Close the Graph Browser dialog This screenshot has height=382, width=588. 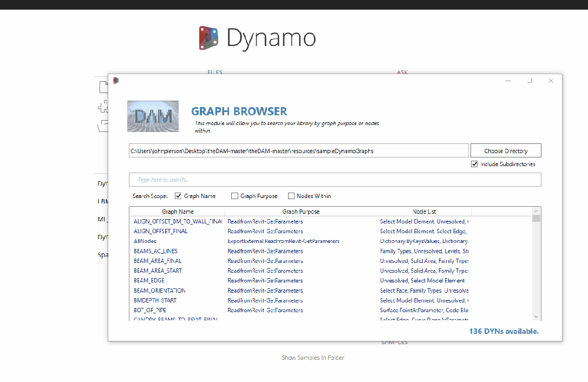[551, 81]
